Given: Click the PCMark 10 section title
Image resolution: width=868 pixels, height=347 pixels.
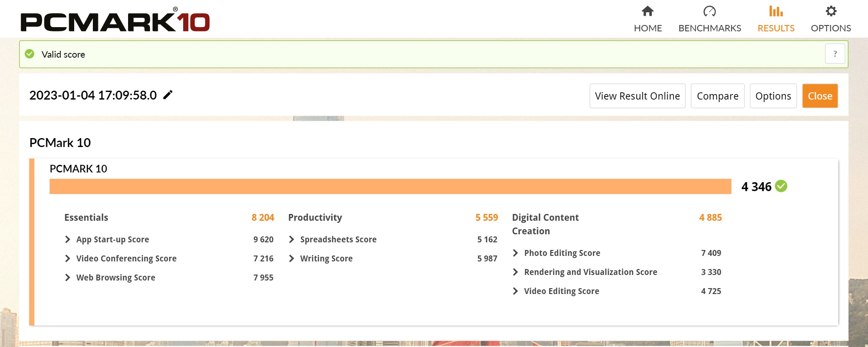Looking at the screenshot, I should pos(60,143).
